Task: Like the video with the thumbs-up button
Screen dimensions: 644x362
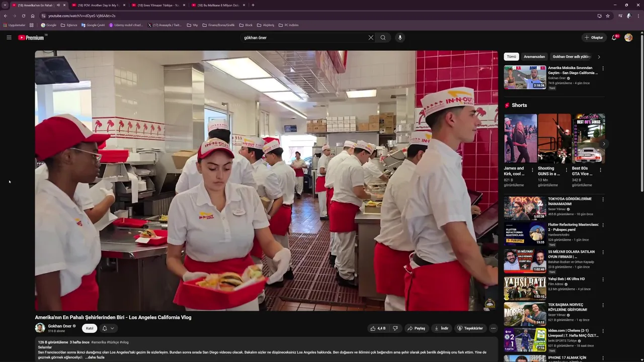Action: [378, 328]
